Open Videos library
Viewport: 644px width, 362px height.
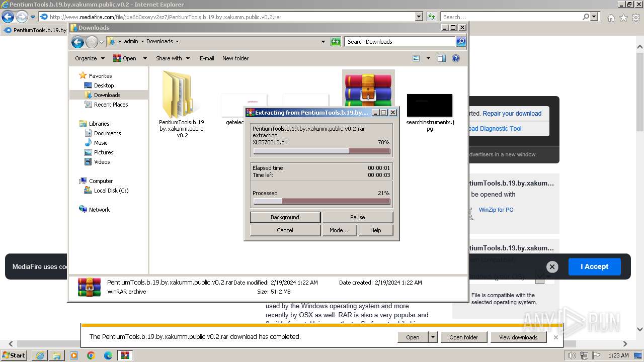[x=102, y=162]
